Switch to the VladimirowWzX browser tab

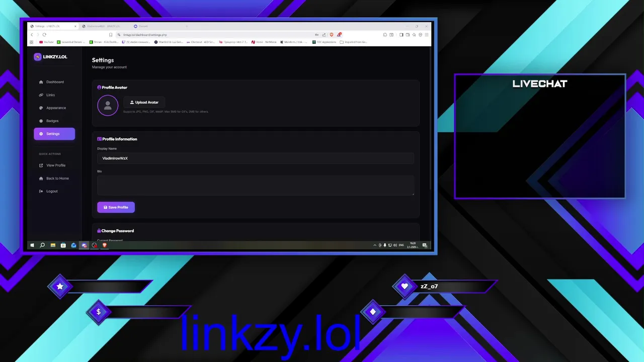click(103, 26)
